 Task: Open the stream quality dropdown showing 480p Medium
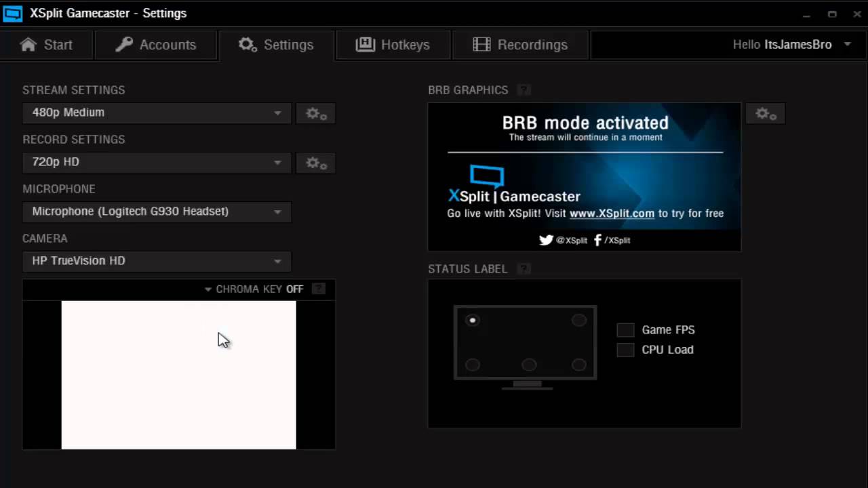click(x=156, y=113)
